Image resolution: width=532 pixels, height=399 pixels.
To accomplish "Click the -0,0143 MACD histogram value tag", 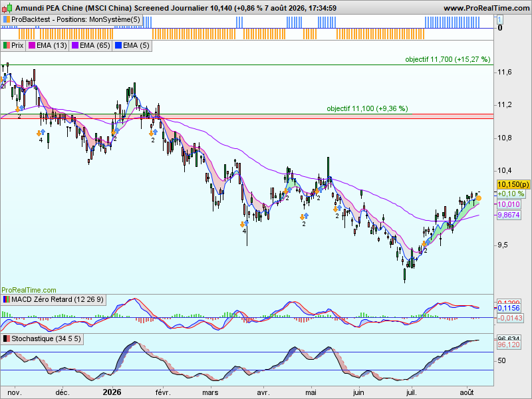I will pyautogui.click(x=510, y=318).
